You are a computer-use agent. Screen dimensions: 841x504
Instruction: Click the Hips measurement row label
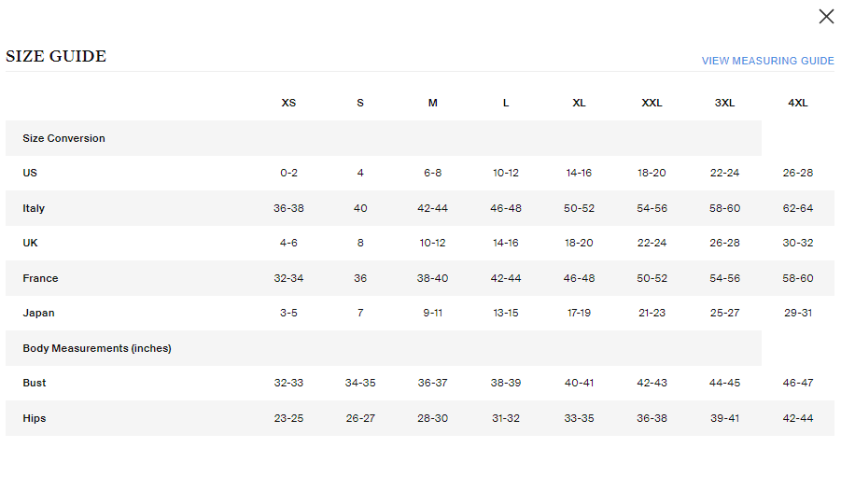pos(35,418)
